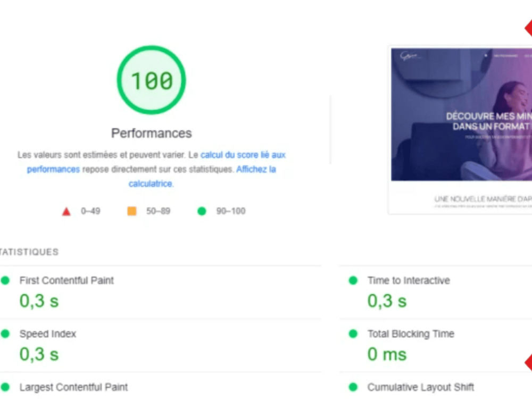
Task: Select the 'Total Blocking Time' label
Action: (411, 334)
